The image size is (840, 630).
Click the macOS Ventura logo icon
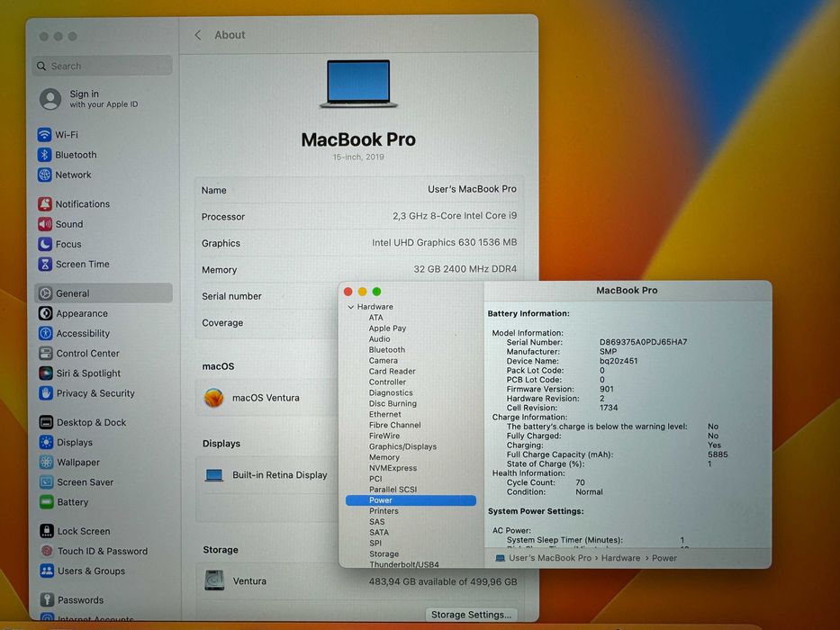(x=213, y=398)
